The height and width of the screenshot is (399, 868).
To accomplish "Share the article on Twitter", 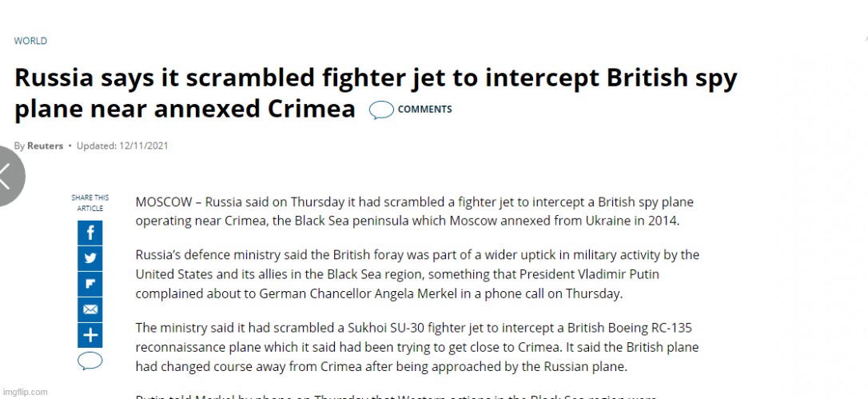I will point(90,258).
